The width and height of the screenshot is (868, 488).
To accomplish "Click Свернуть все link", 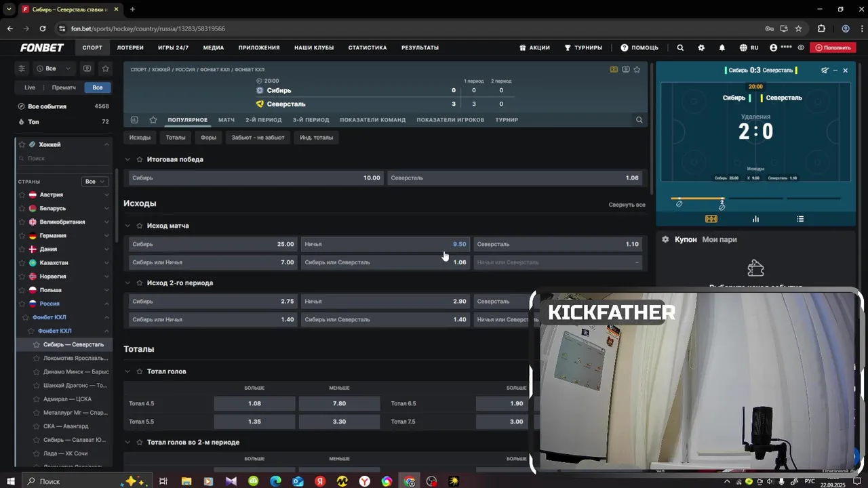I will [x=627, y=205].
